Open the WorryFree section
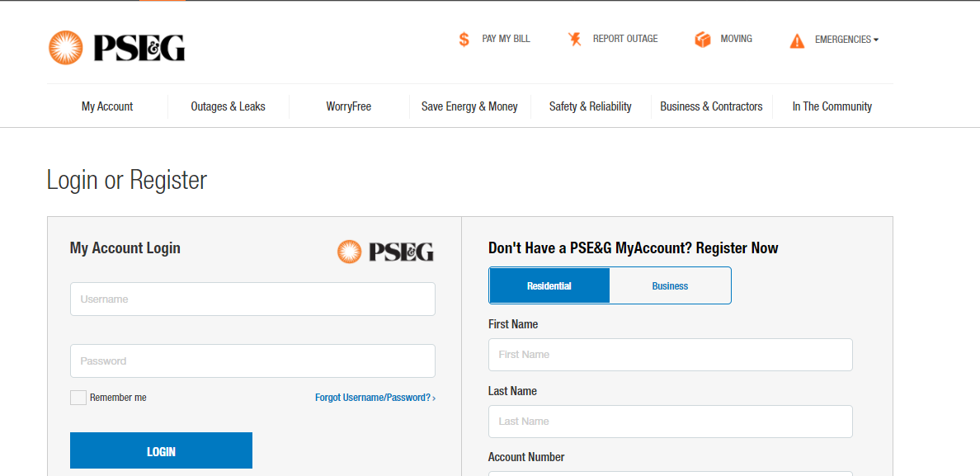The height and width of the screenshot is (476, 980). [348, 106]
